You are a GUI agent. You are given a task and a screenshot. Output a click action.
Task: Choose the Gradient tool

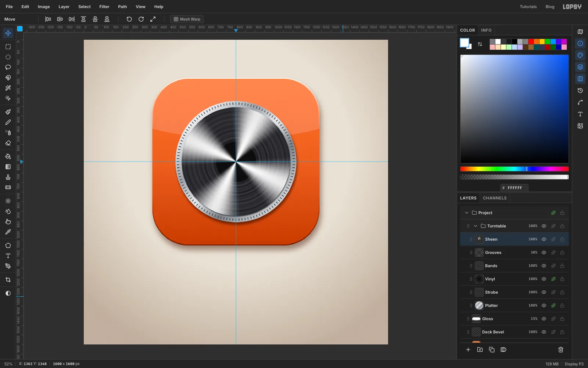click(8, 167)
